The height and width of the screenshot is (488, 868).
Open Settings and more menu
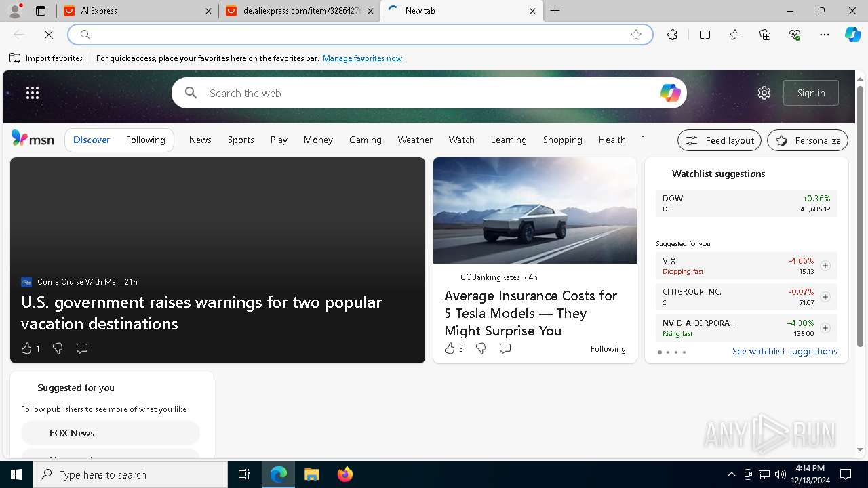(825, 35)
